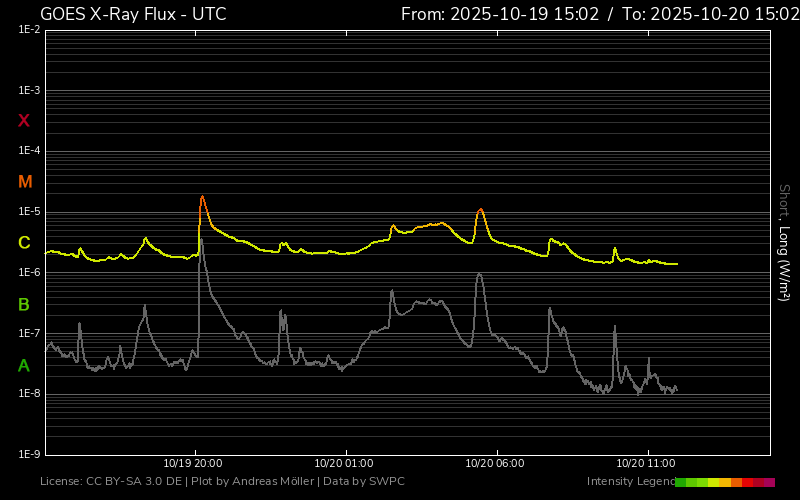Click the 1E-2 y-axis label
Image resolution: width=800 pixels, height=500 pixels.
point(28,30)
